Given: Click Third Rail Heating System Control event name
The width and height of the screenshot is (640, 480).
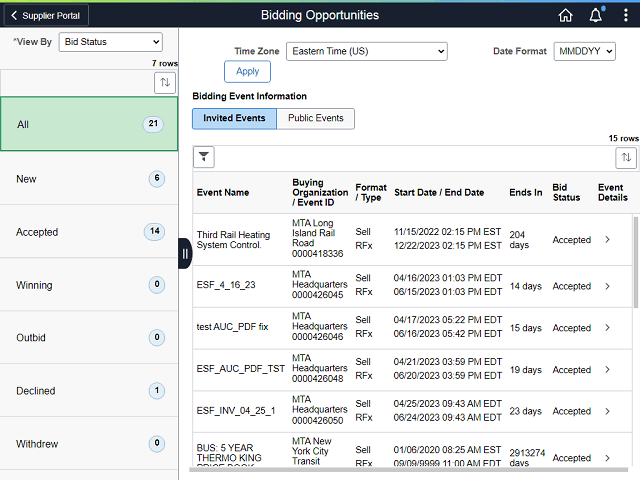Looking at the screenshot, I should pyautogui.click(x=233, y=240).
